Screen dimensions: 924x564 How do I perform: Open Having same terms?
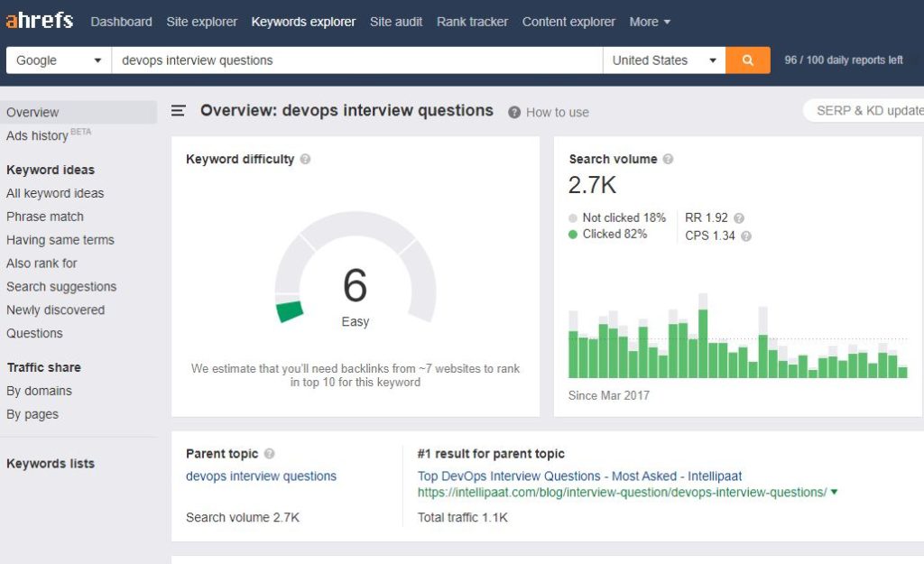60,240
